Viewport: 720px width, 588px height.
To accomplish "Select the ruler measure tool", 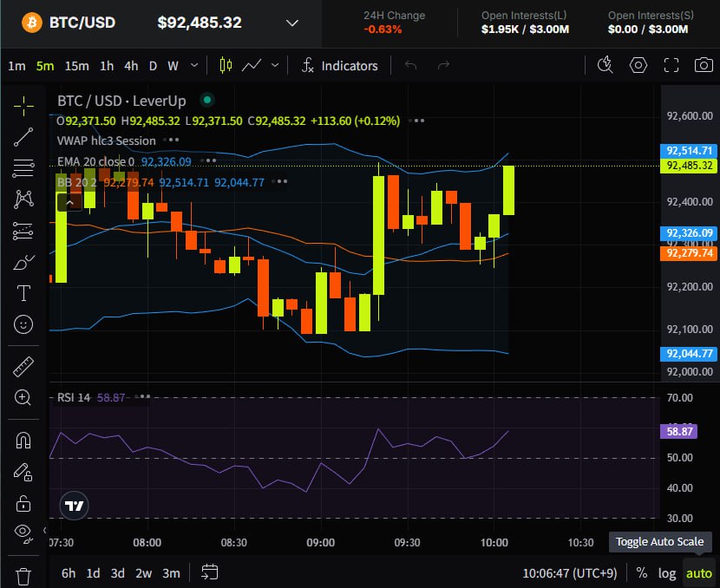I will pyautogui.click(x=23, y=367).
